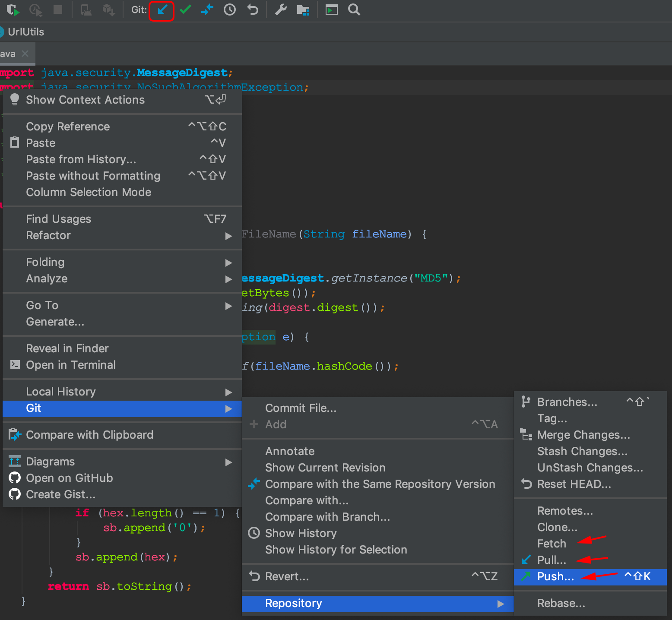The height and width of the screenshot is (620, 672).
Task: Expand the Analyze submenu
Action: click(x=122, y=278)
